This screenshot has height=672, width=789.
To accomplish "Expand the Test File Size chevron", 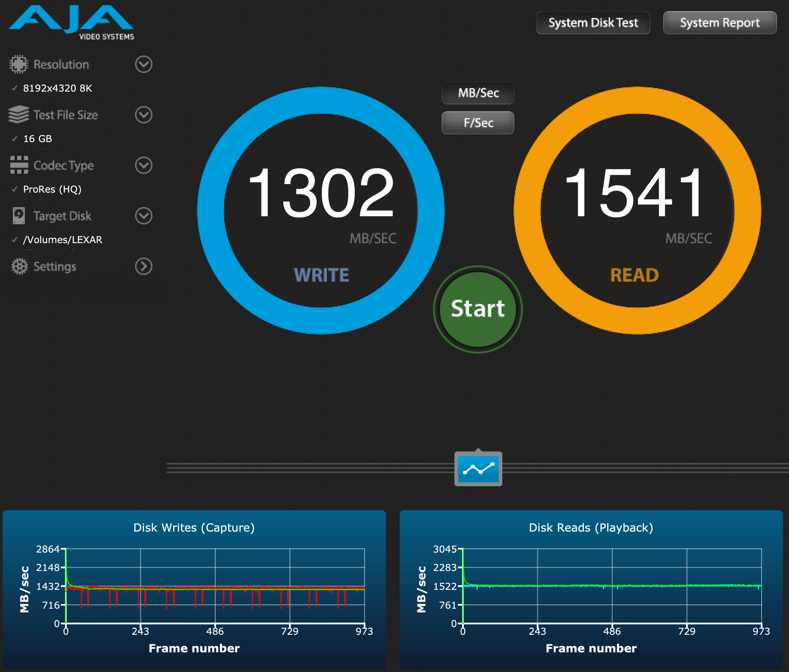I will (144, 115).
